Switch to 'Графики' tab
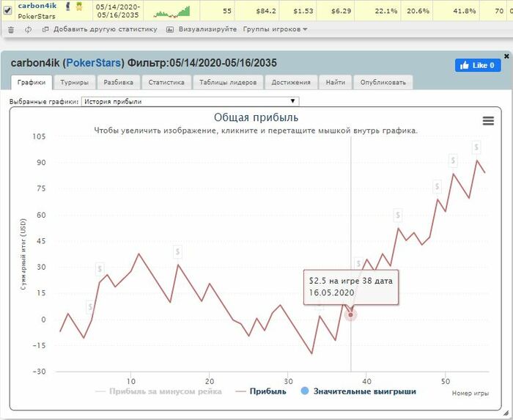Image resolution: width=513 pixels, height=420 pixels. click(x=32, y=82)
